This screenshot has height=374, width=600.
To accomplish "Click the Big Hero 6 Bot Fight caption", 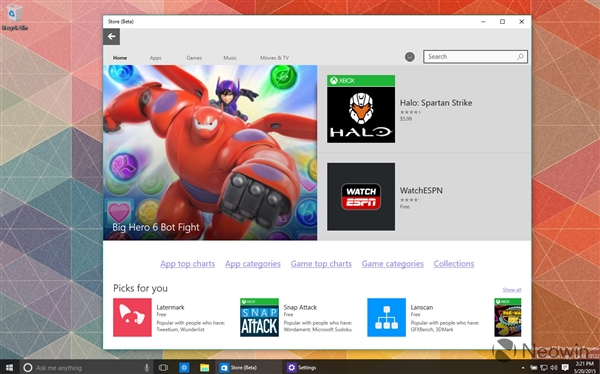I will coord(156,227).
